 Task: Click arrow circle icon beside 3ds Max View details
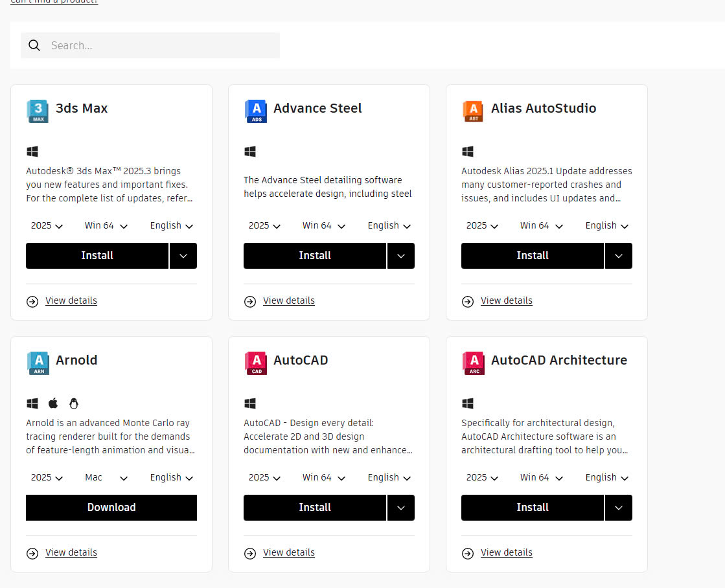pos(32,301)
